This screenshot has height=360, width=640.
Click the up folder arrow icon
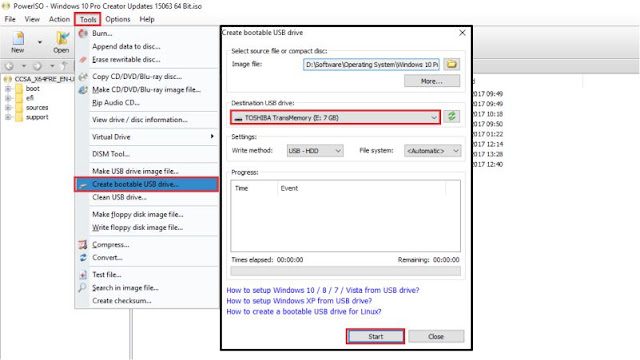pyautogui.click(x=64, y=66)
